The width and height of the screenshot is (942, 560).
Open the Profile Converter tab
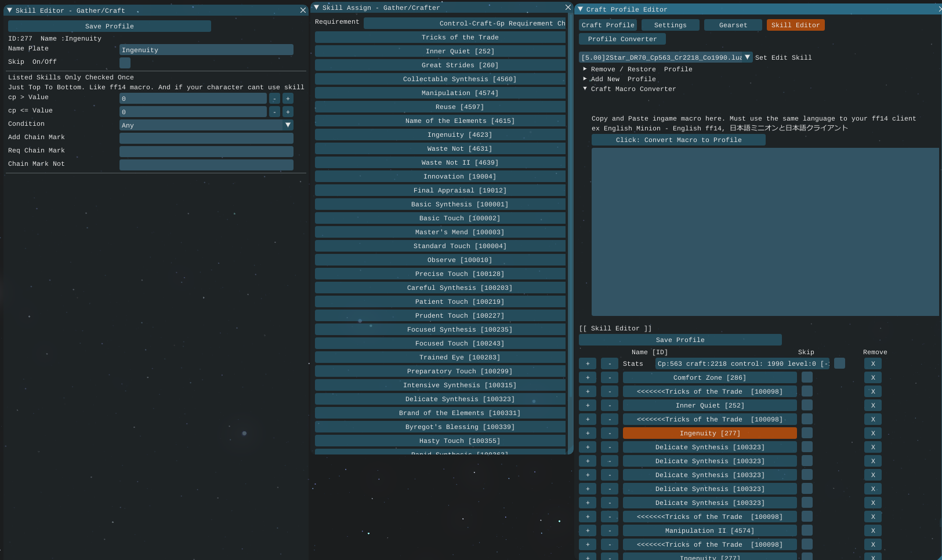(x=622, y=39)
